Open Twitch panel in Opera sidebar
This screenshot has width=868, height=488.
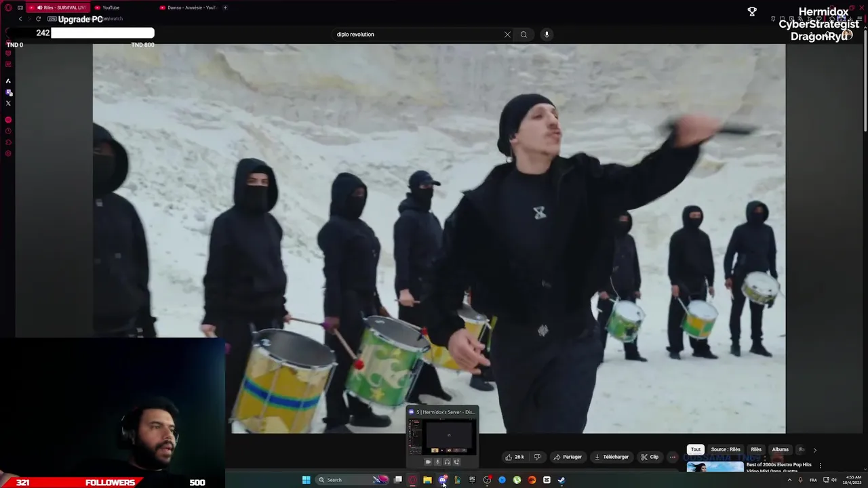tap(8, 92)
